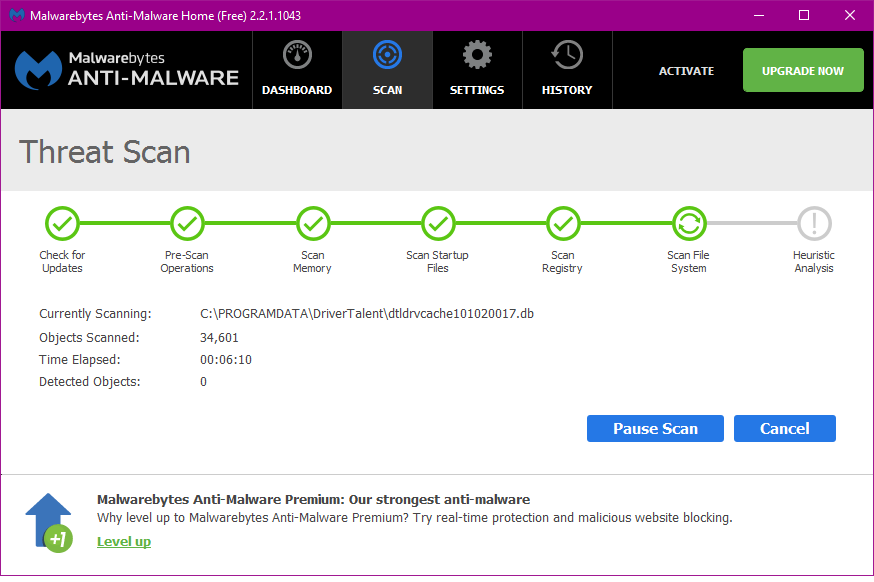The width and height of the screenshot is (874, 582).
Task: Click the Check for Updates checkmark step
Action: click(x=62, y=224)
